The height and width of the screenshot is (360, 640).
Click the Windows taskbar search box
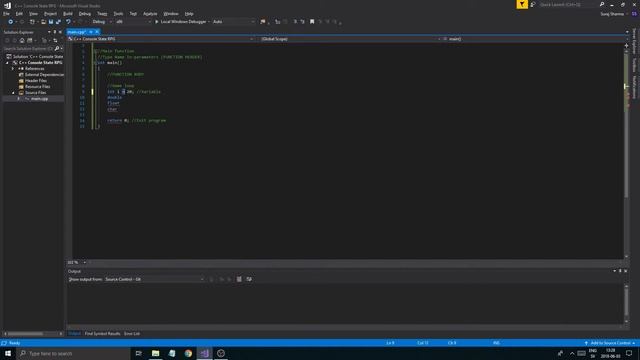point(73,353)
